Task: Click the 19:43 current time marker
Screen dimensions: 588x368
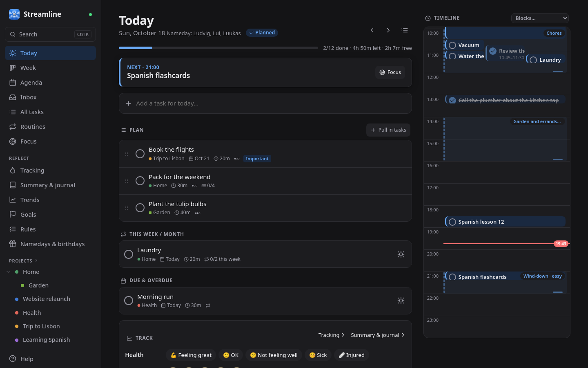Action: [x=561, y=244]
